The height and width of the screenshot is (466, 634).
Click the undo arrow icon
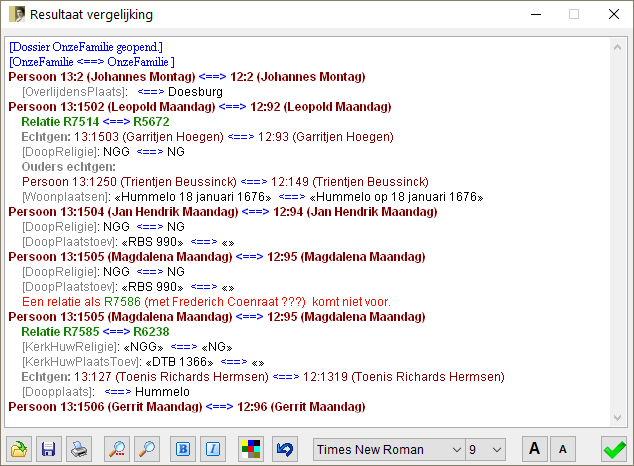285,449
